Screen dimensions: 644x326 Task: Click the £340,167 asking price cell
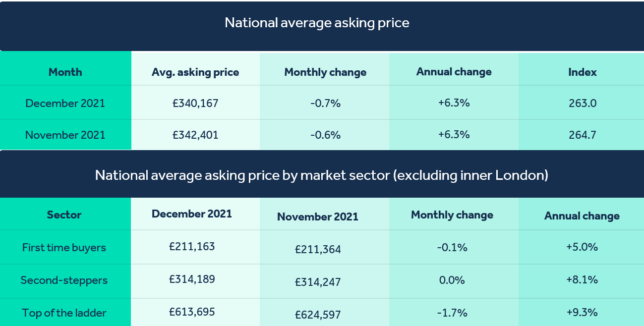click(195, 104)
